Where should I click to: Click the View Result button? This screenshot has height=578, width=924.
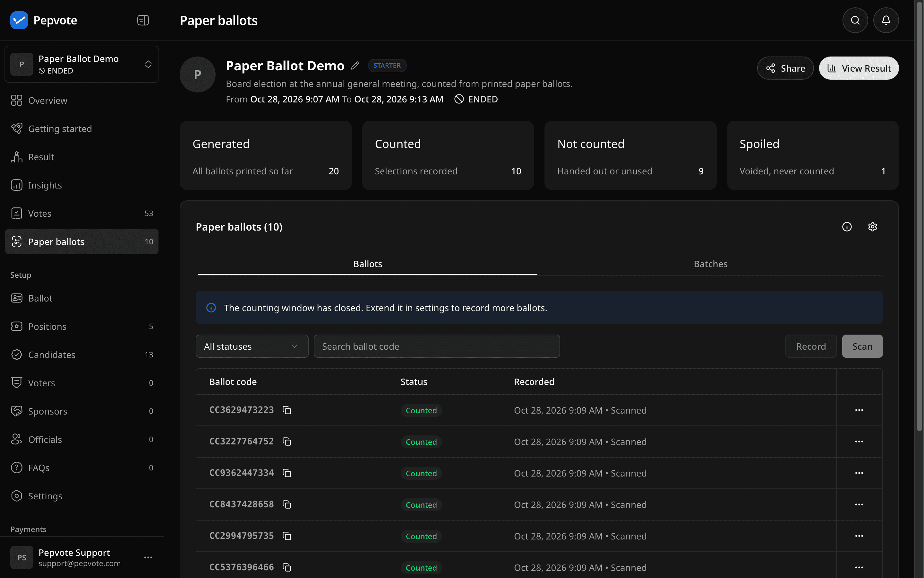(859, 68)
